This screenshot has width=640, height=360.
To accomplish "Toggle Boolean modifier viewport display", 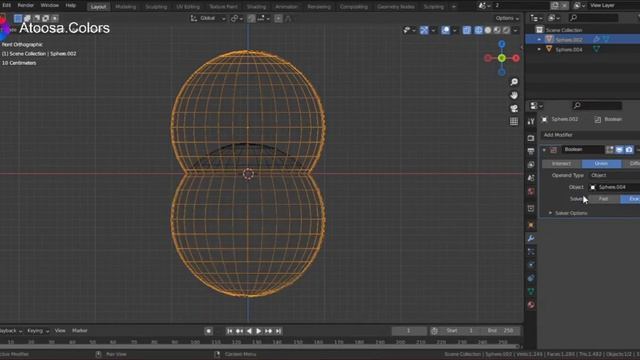I will pos(619,150).
